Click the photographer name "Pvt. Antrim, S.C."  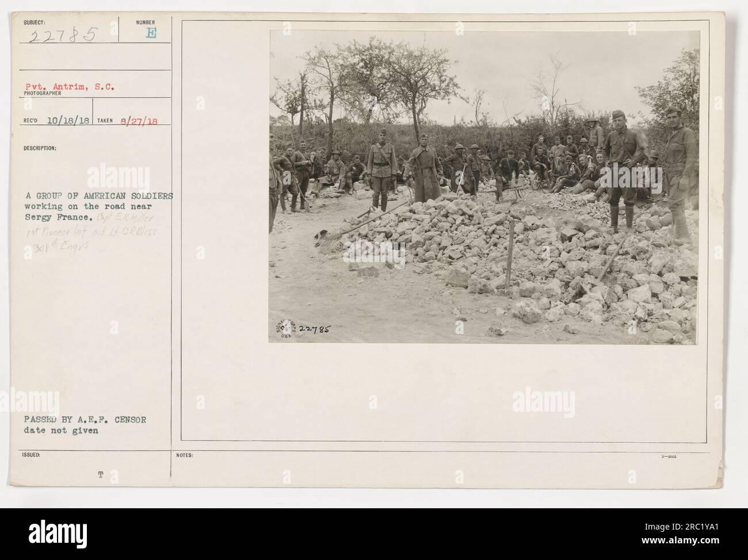(x=70, y=88)
